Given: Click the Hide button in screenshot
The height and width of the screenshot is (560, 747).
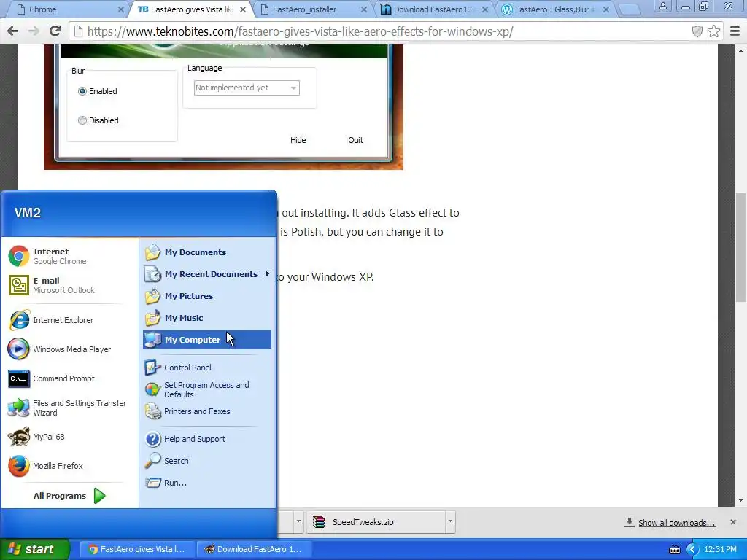Looking at the screenshot, I should pos(298,140).
